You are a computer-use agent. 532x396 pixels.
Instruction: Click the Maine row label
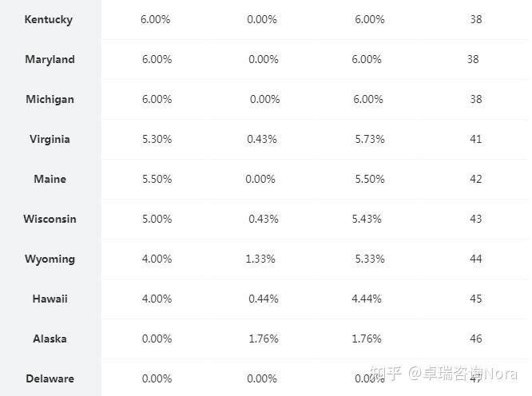click(50, 179)
